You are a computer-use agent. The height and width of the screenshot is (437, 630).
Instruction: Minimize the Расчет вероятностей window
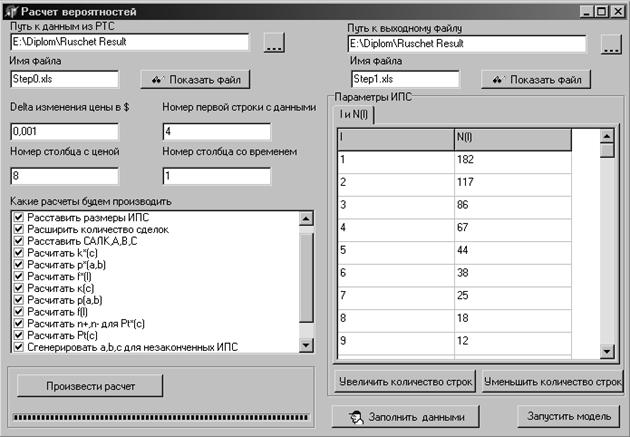tap(587, 12)
